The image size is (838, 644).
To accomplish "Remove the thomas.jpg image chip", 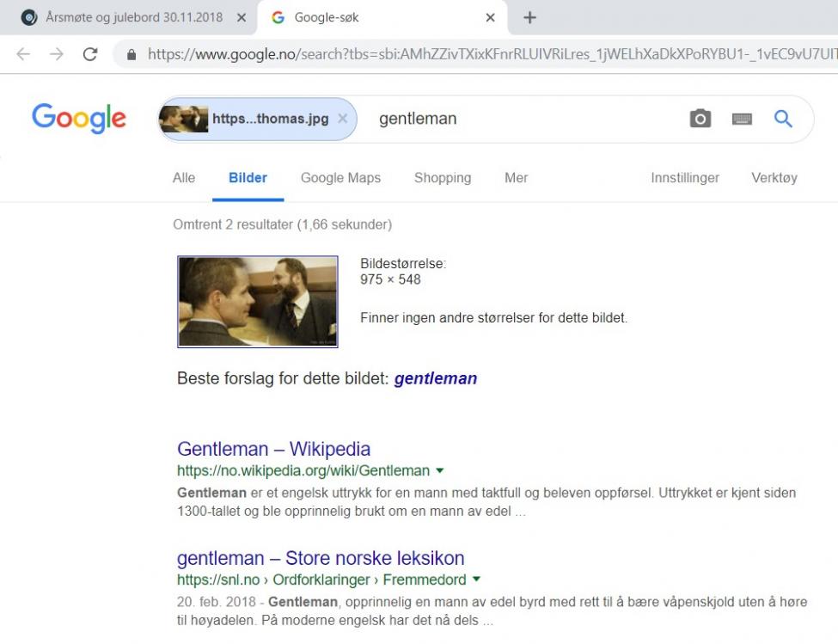I will [x=343, y=119].
